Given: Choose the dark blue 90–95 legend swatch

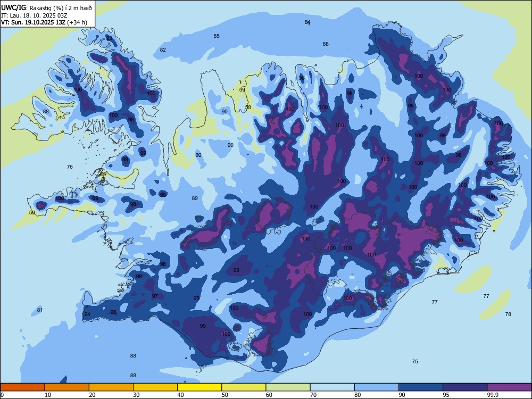Looking at the screenshot, I should point(421,387).
